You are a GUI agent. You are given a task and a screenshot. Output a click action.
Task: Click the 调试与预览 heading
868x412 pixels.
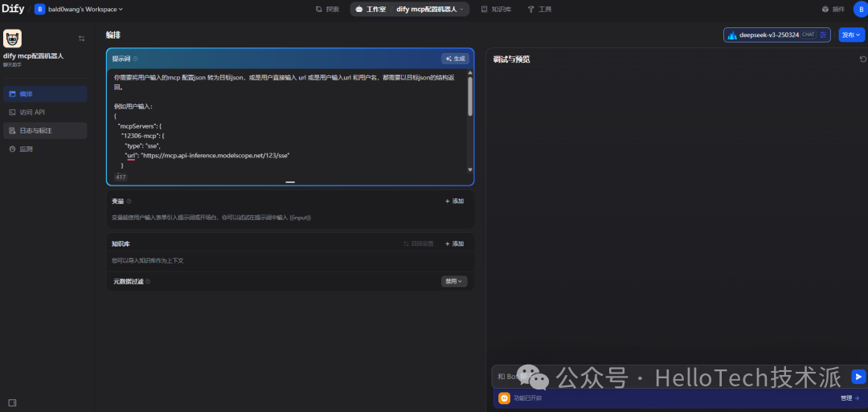[511, 59]
